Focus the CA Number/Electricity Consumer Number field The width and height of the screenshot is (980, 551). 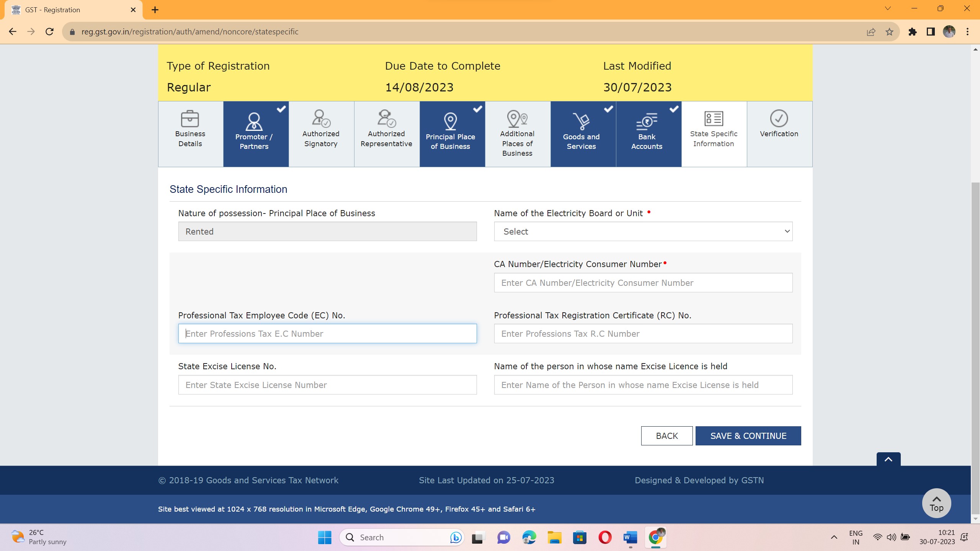click(x=643, y=283)
